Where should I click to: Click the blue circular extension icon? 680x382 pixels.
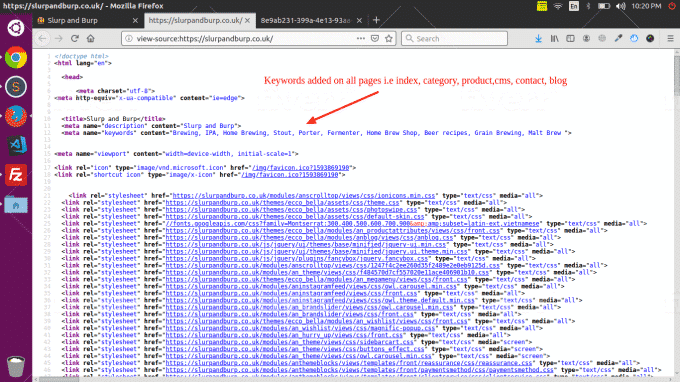point(634,39)
